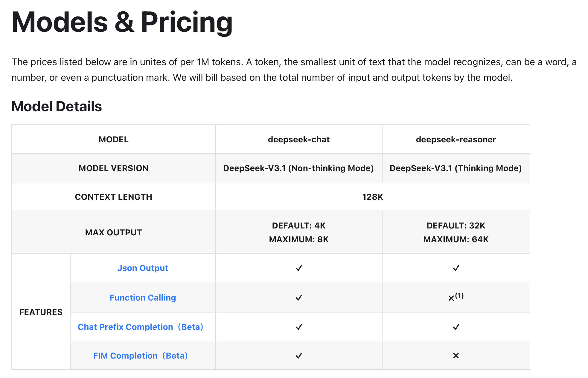Open the Function Calling link
Screen dimensions: 588x378
coord(143,298)
